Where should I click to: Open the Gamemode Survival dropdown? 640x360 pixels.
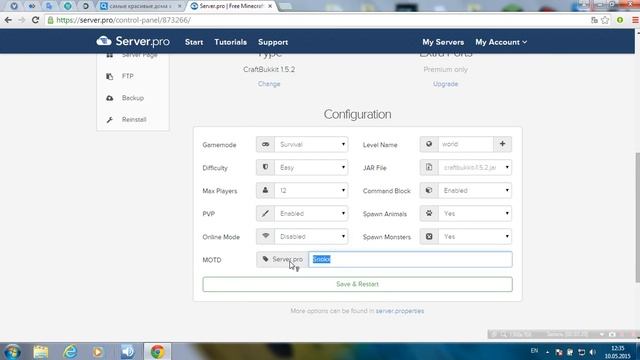click(311, 144)
